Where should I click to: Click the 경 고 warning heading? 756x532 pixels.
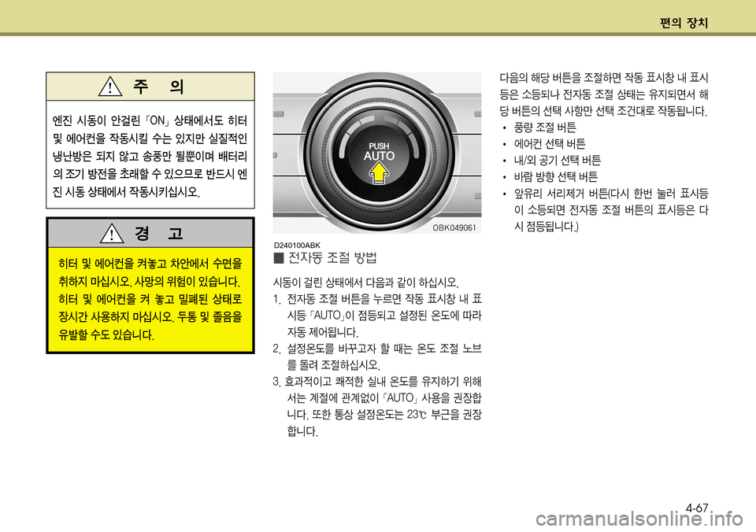(159, 233)
